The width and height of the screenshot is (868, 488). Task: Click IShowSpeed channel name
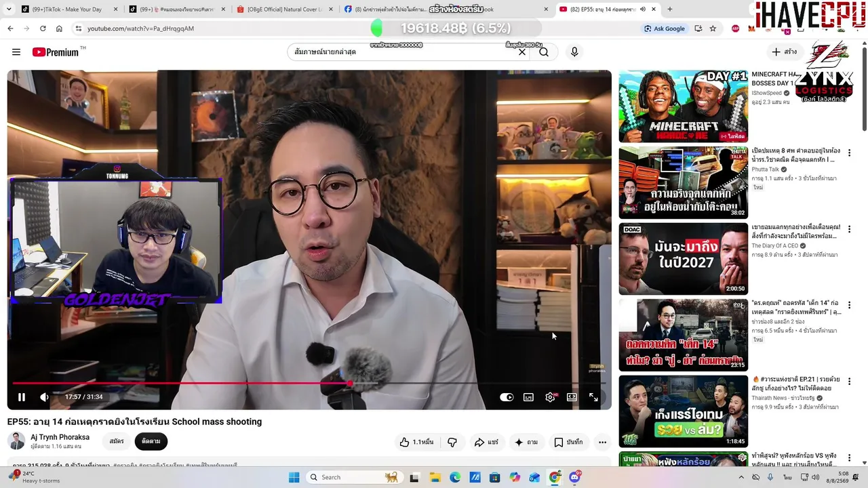pyautogui.click(x=766, y=93)
